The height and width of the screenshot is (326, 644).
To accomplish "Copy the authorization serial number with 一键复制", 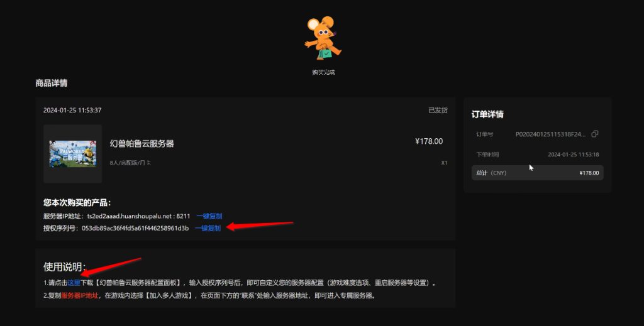I will (208, 228).
